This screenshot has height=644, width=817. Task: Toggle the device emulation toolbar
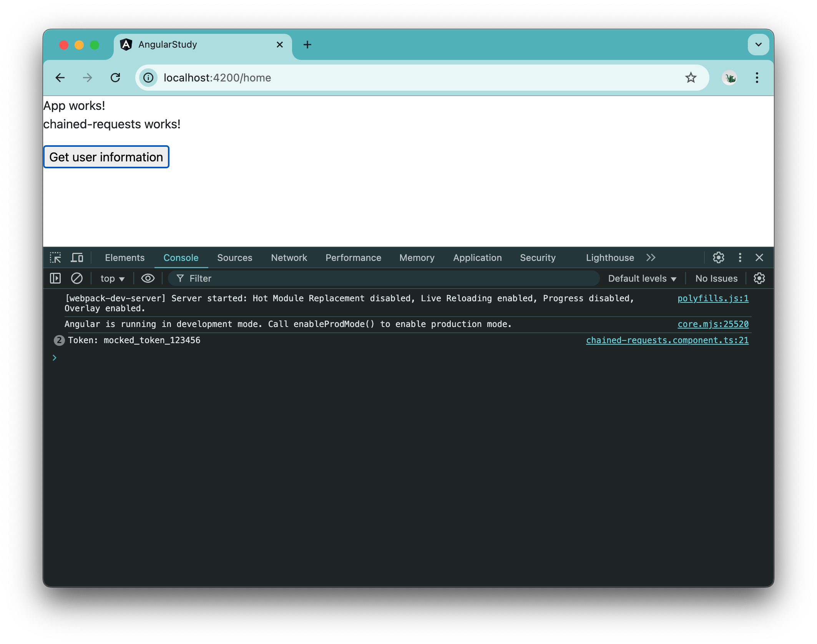pos(77,257)
